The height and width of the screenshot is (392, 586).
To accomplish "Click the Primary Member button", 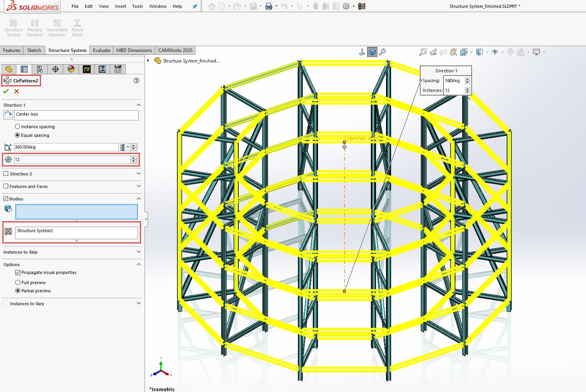I will pyautogui.click(x=35, y=28).
